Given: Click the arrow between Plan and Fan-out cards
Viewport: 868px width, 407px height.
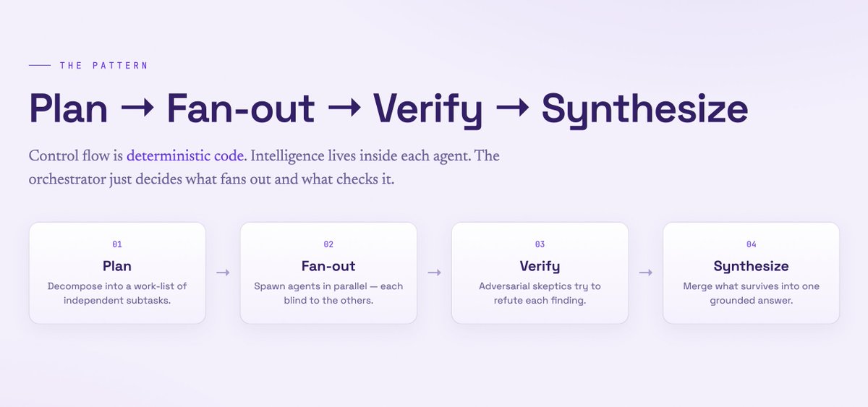Looking at the screenshot, I should pos(223,273).
